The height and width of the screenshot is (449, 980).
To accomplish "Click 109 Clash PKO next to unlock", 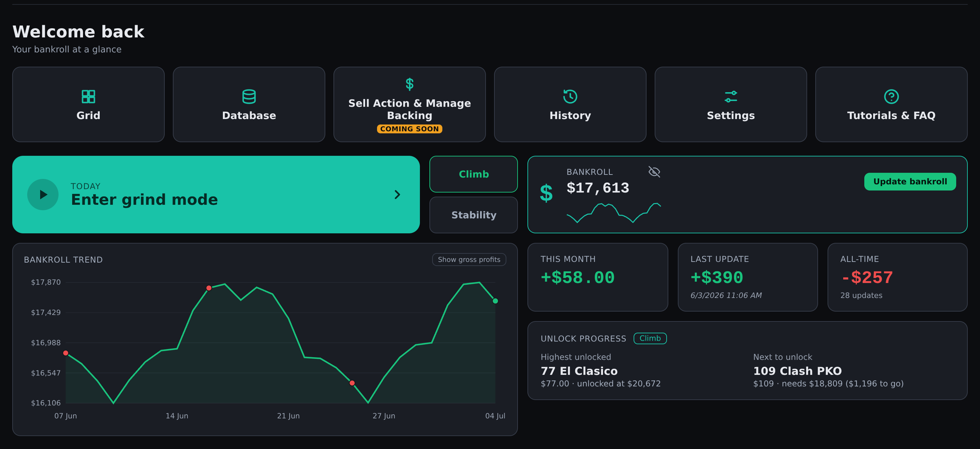I will point(797,371).
